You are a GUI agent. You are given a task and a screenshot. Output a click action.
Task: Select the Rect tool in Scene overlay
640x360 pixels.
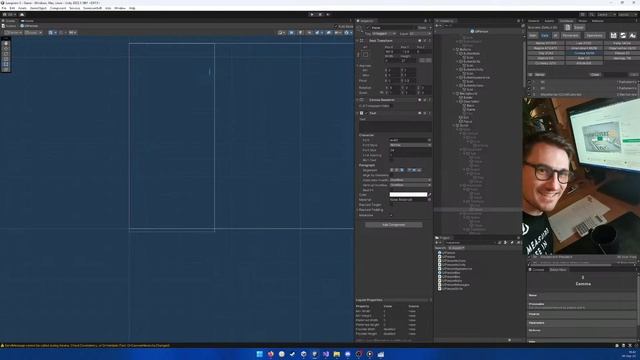(6, 64)
